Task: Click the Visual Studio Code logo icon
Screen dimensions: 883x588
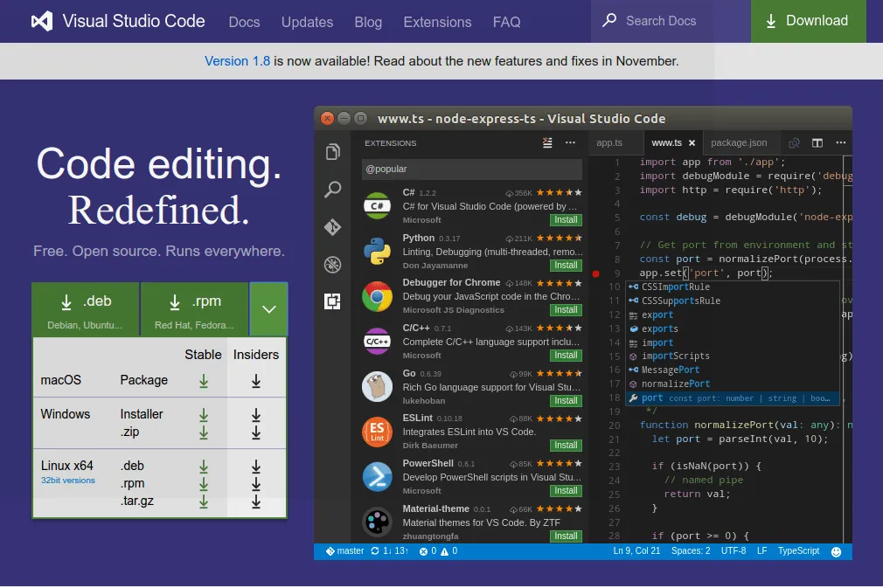Action: pos(40,21)
